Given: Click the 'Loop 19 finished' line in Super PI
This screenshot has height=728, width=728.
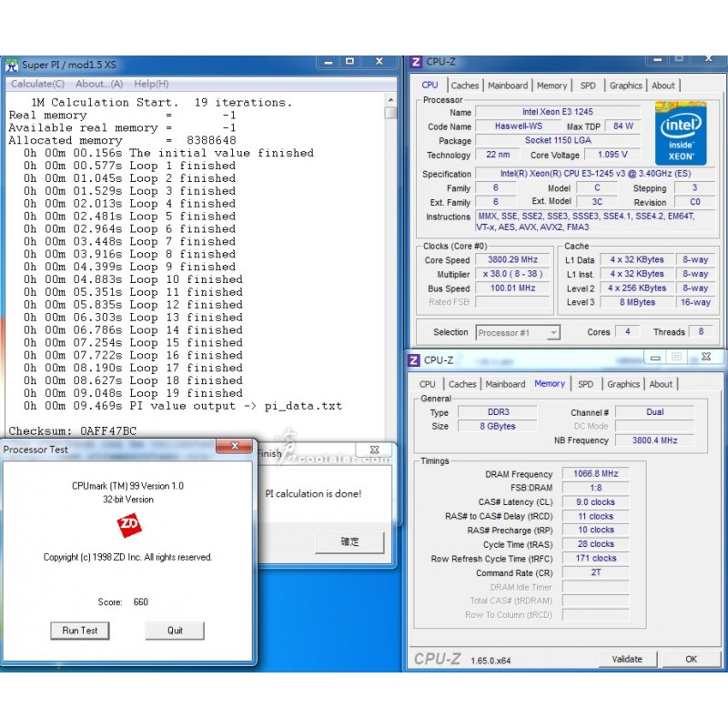Looking at the screenshot, I should [x=133, y=393].
